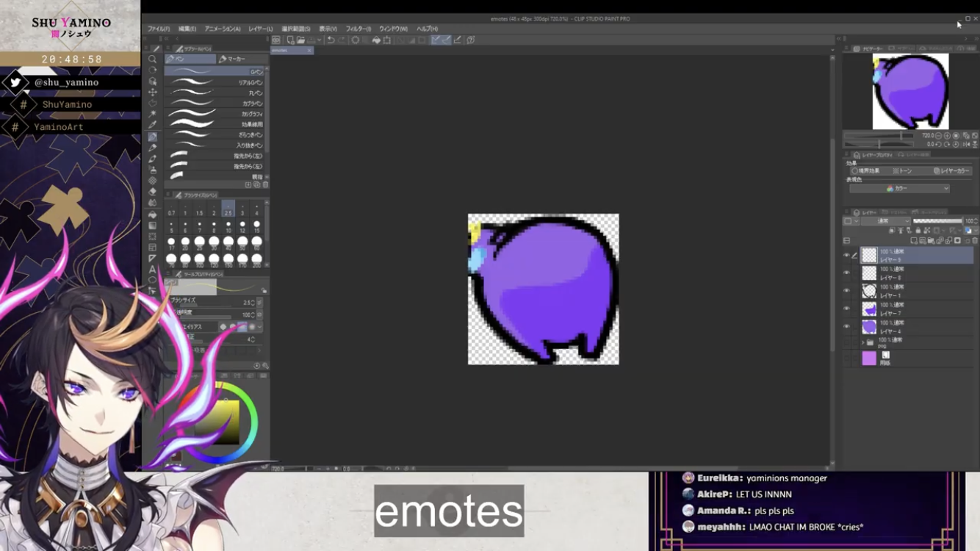
Task: Open the レイヤー(L) menu
Action: 261,29
